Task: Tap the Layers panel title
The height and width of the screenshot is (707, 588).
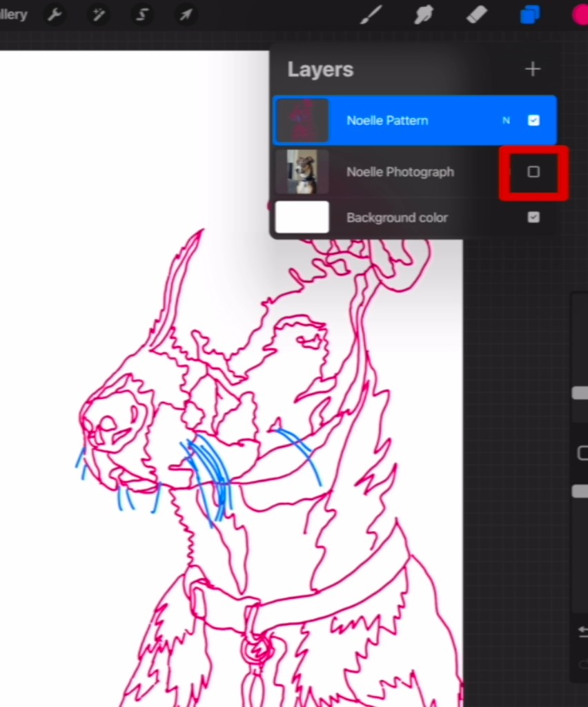Action: tap(320, 68)
